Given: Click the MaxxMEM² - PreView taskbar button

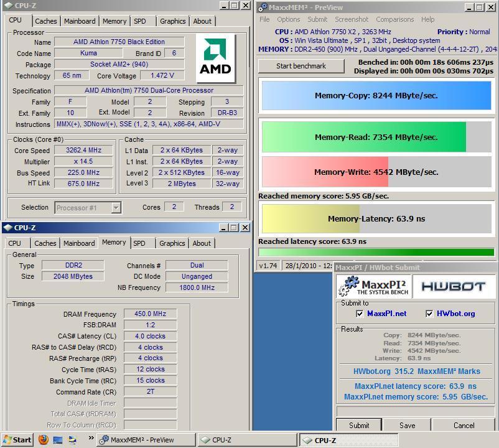Looking at the screenshot, I should (146, 440).
